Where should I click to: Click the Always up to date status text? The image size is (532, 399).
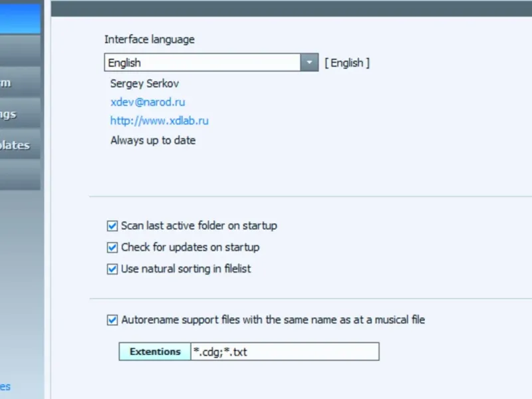pos(153,140)
